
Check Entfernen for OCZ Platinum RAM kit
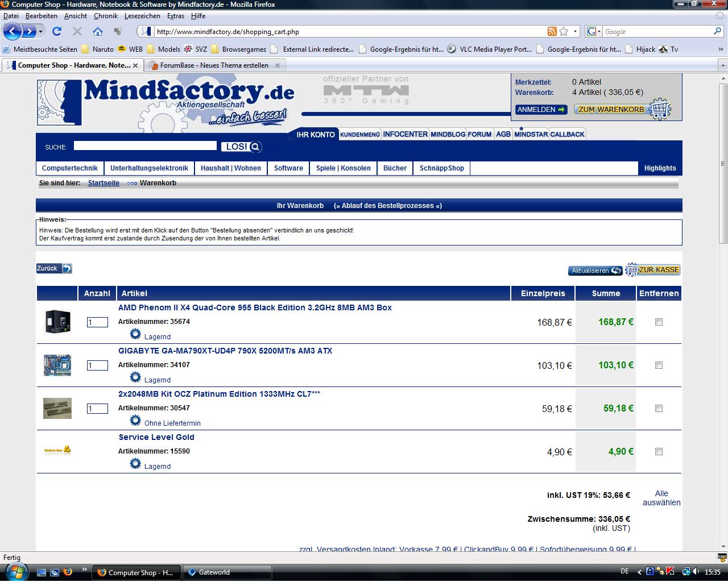[659, 408]
